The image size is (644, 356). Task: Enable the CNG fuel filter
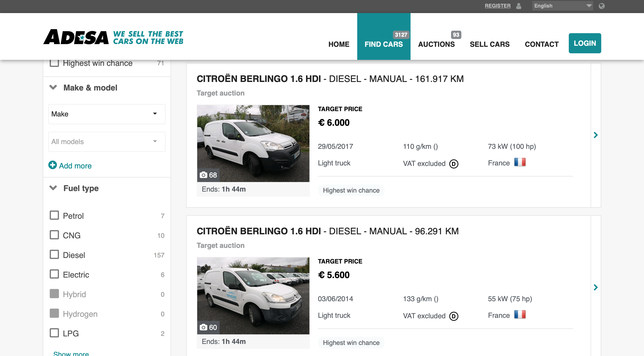coord(54,235)
